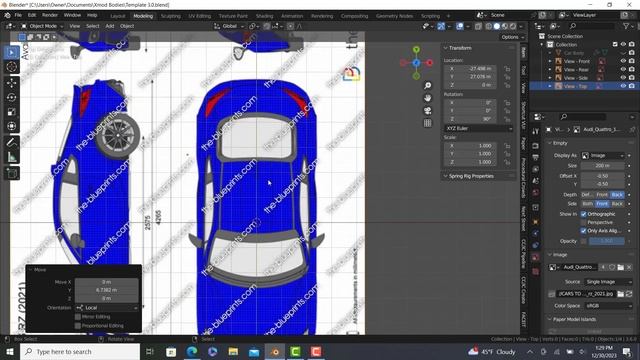Click the red X axis gizmo ball
The image size is (640, 360).
(429, 62)
